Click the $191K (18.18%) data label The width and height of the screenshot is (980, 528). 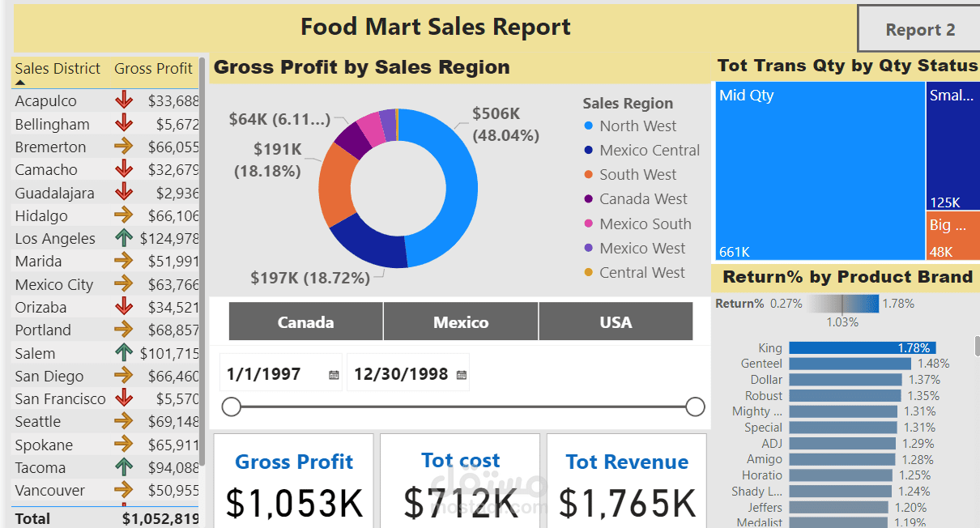click(269, 160)
